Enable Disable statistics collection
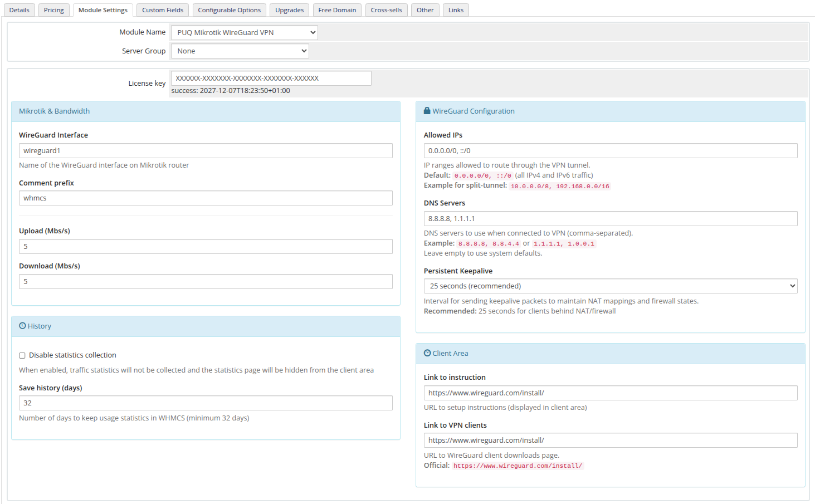Image resolution: width=815 pixels, height=504 pixels. [22, 355]
